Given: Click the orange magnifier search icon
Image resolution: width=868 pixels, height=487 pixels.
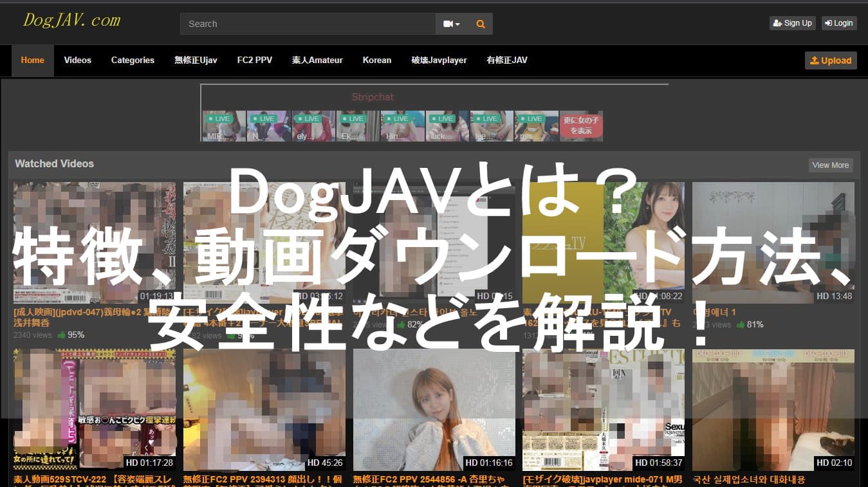Looking at the screenshot, I should [x=480, y=24].
